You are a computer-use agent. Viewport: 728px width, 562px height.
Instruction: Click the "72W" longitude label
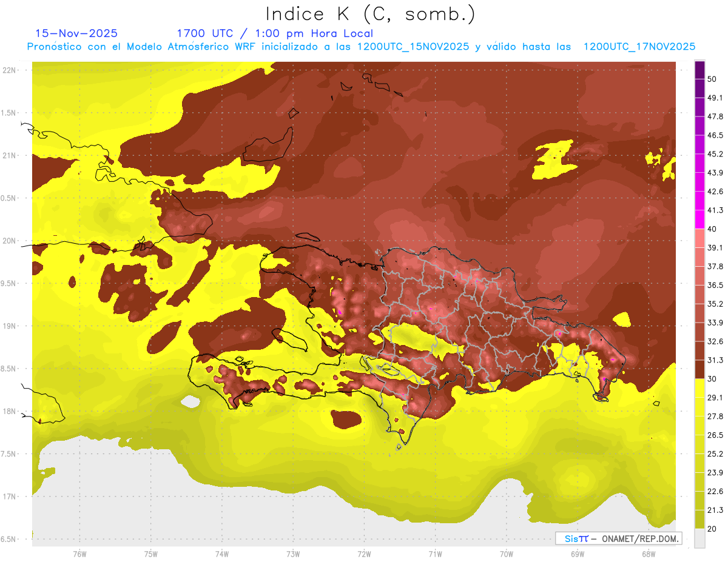[364, 554]
